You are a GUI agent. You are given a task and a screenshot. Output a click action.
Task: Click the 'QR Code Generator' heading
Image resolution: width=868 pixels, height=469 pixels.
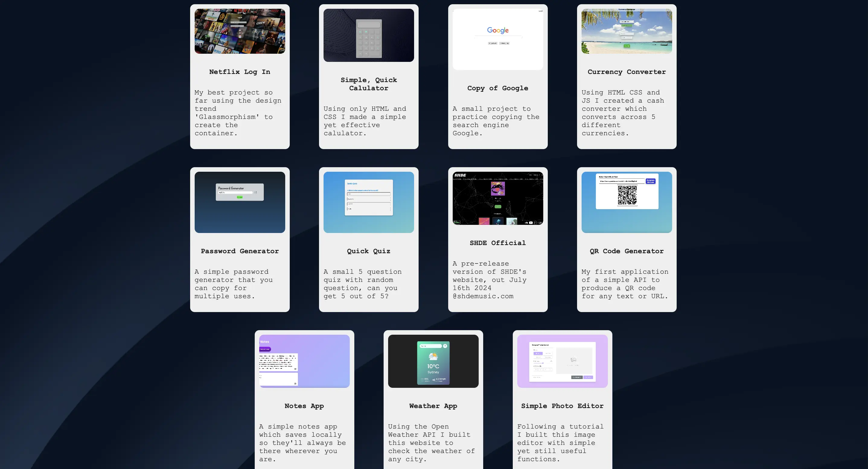pyautogui.click(x=626, y=251)
